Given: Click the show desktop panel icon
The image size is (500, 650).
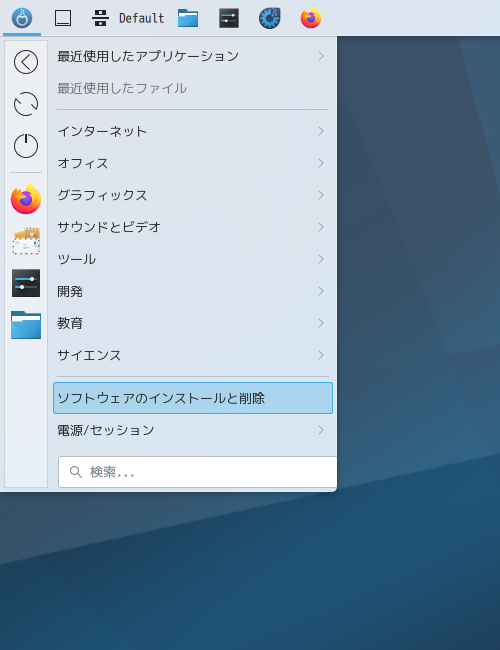Looking at the screenshot, I should [x=63, y=18].
